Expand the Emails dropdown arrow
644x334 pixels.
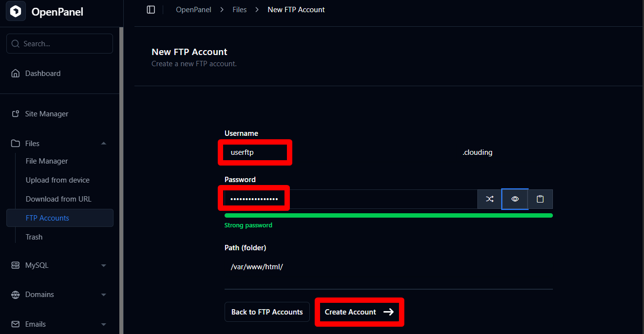pos(103,324)
